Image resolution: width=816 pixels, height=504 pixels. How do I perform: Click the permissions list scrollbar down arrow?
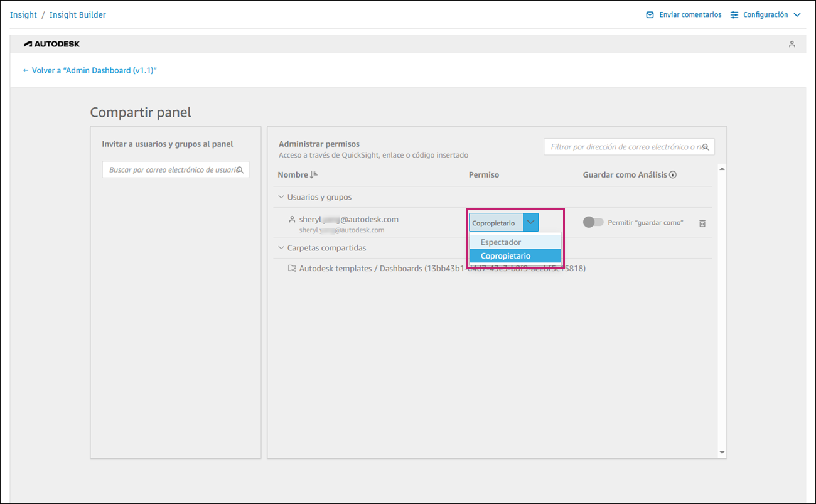722,453
